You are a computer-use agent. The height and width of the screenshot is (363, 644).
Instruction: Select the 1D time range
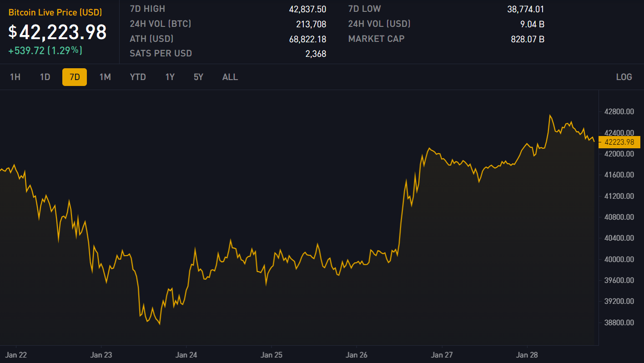(45, 77)
